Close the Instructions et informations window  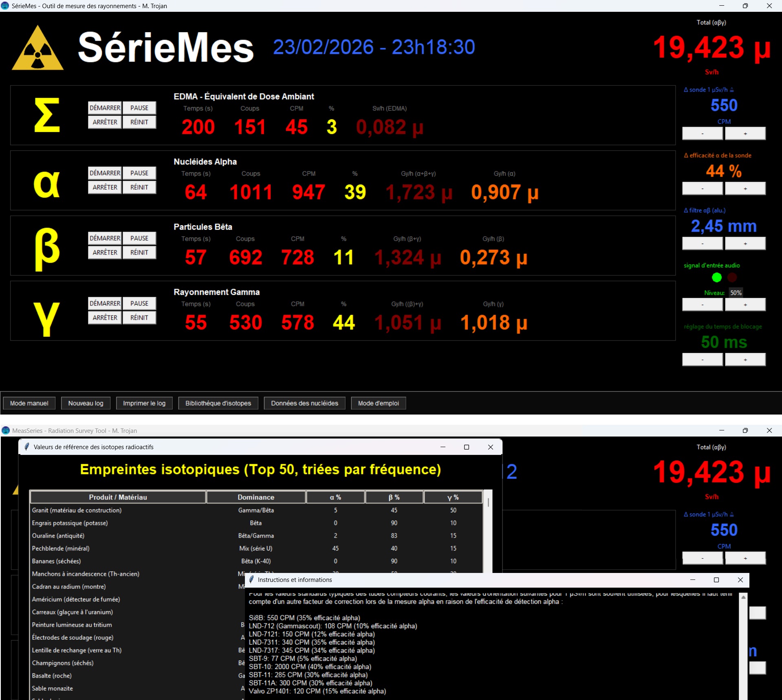pos(740,580)
